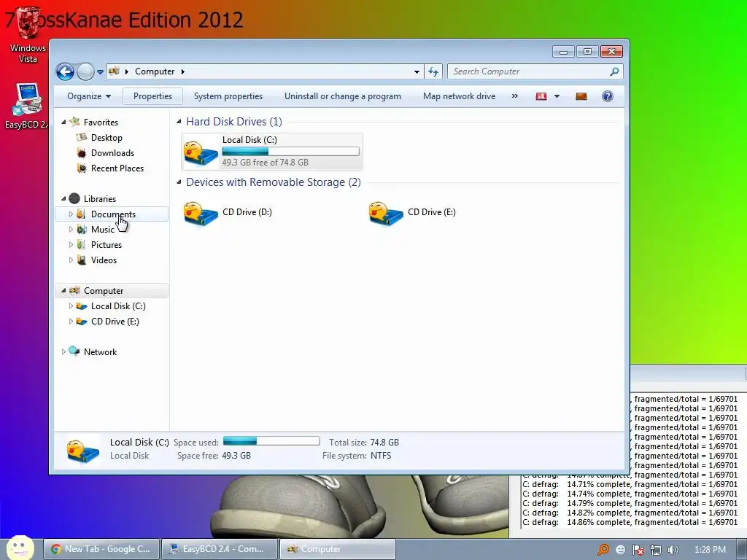
Task: Select Map network drive
Action: point(460,96)
